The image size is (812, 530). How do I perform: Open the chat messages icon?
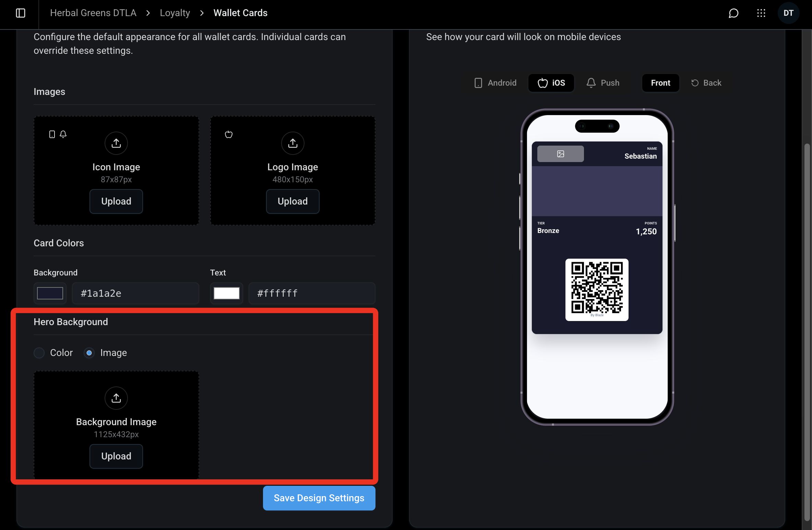(x=733, y=13)
